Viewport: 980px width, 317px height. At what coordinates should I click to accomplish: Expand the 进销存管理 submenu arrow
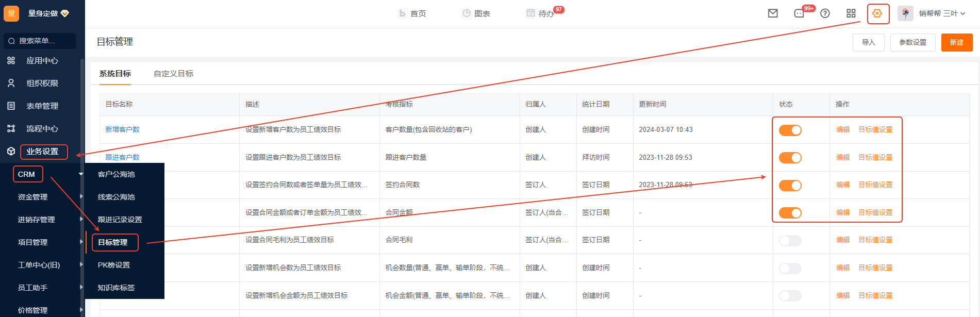pyautogui.click(x=81, y=219)
